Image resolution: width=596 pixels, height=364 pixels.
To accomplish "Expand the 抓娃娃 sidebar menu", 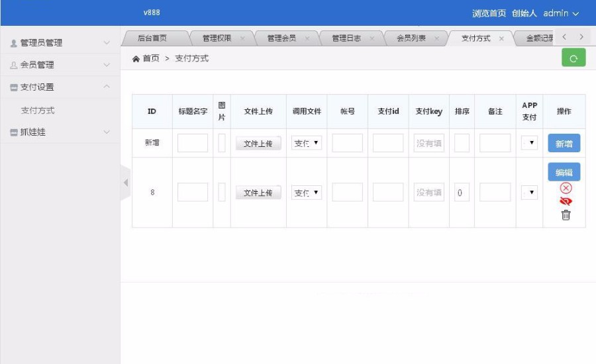I will point(60,132).
